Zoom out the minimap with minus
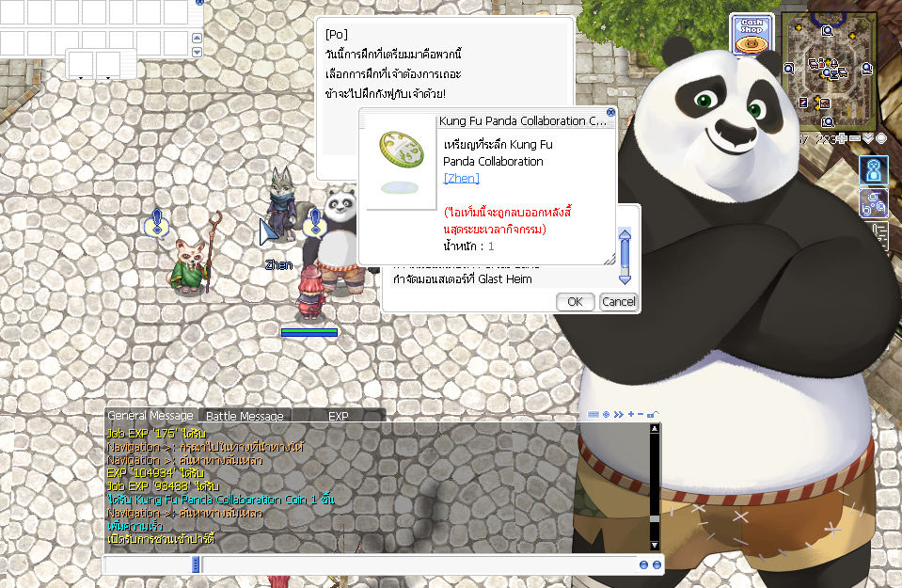This screenshot has width=902, height=588. click(x=855, y=138)
